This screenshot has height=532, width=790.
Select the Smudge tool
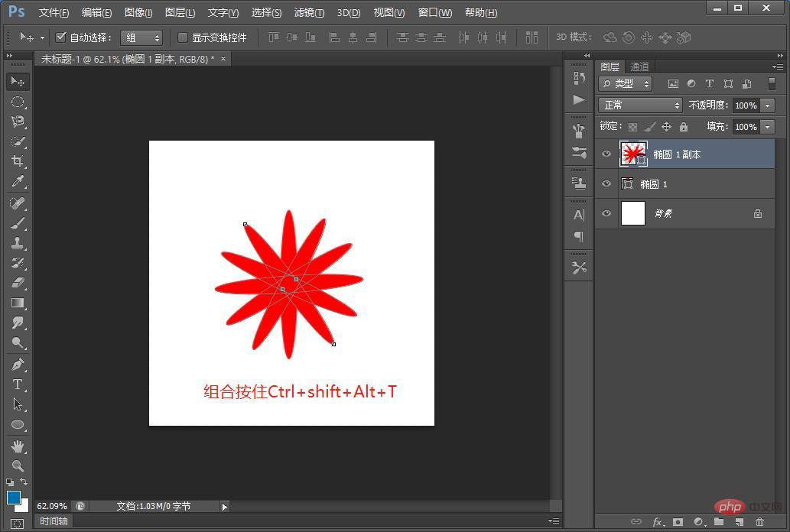click(x=18, y=323)
